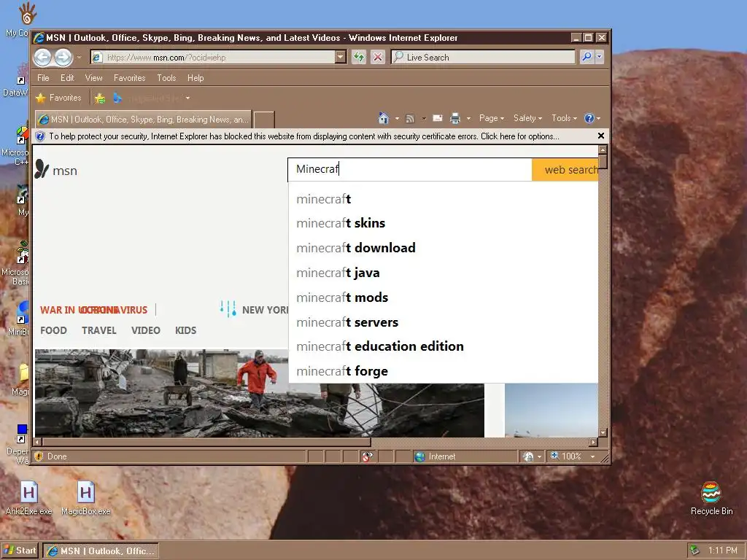Click the weather rain icon near New York
This screenshot has height=560, width=747.
[x=228, y=308]
